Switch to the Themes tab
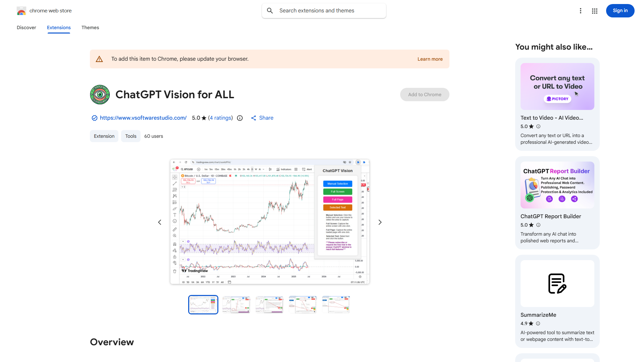 coord(90,27)
